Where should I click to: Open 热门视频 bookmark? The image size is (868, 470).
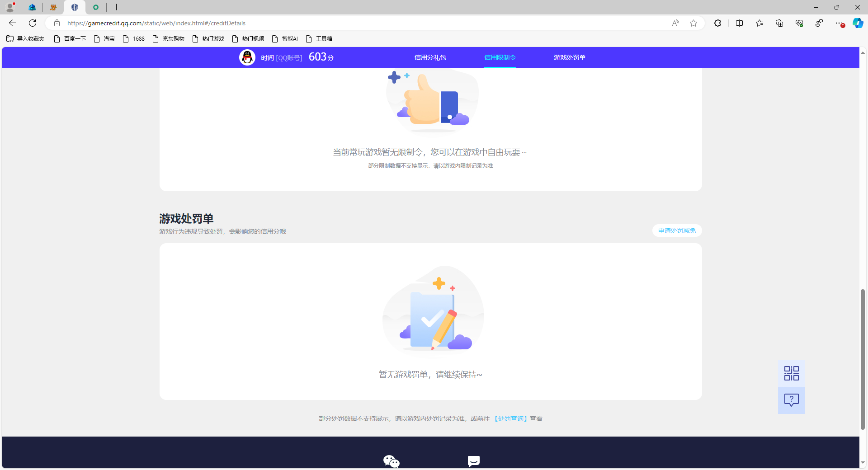[248, 39]
